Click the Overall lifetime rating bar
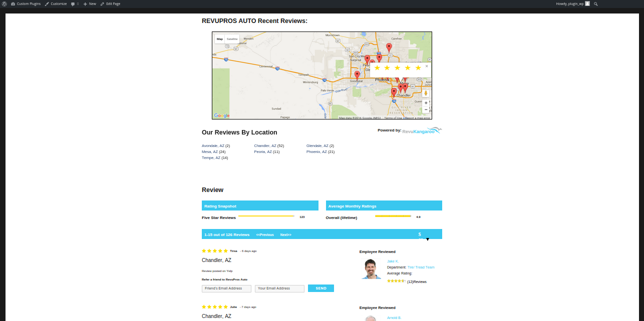644x321 pixels. point(393,216)
